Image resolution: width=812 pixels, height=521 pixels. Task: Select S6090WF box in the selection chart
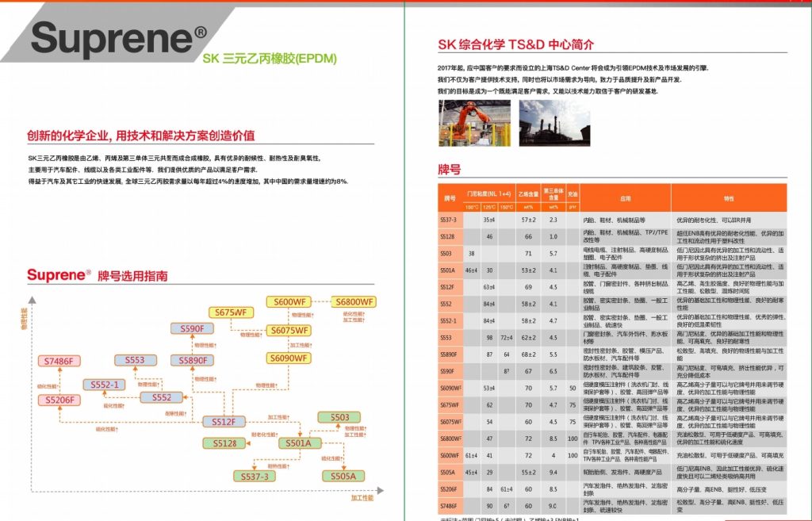click(x=289, y=358)
